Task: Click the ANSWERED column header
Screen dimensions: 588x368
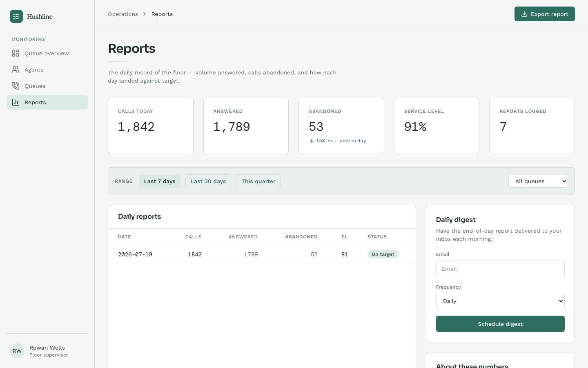Action: click(x=243, y=237)
